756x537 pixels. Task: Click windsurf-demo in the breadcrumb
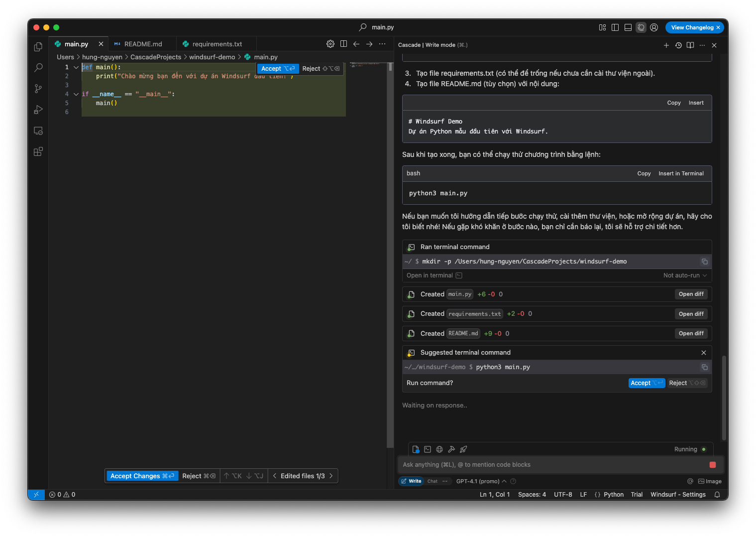pos(212,57)
